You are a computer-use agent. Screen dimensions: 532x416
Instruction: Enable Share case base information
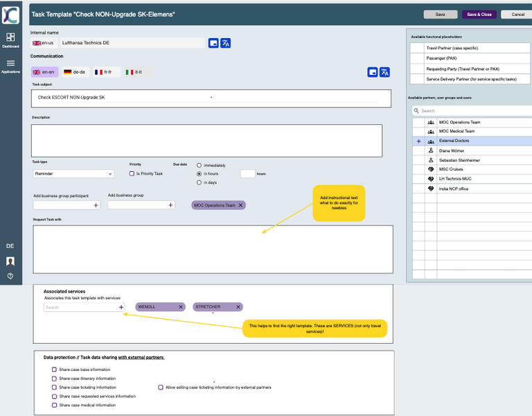54,370
